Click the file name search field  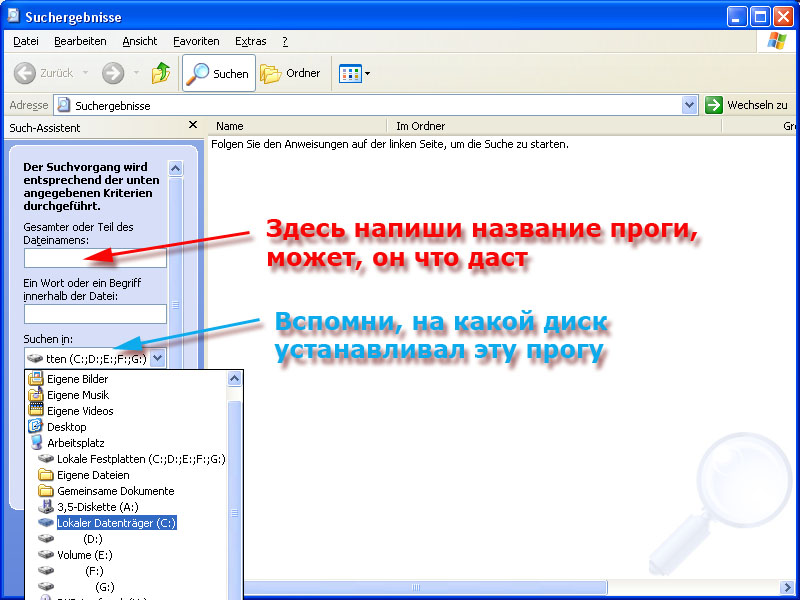pyautogui.click(x=95, y=258)
